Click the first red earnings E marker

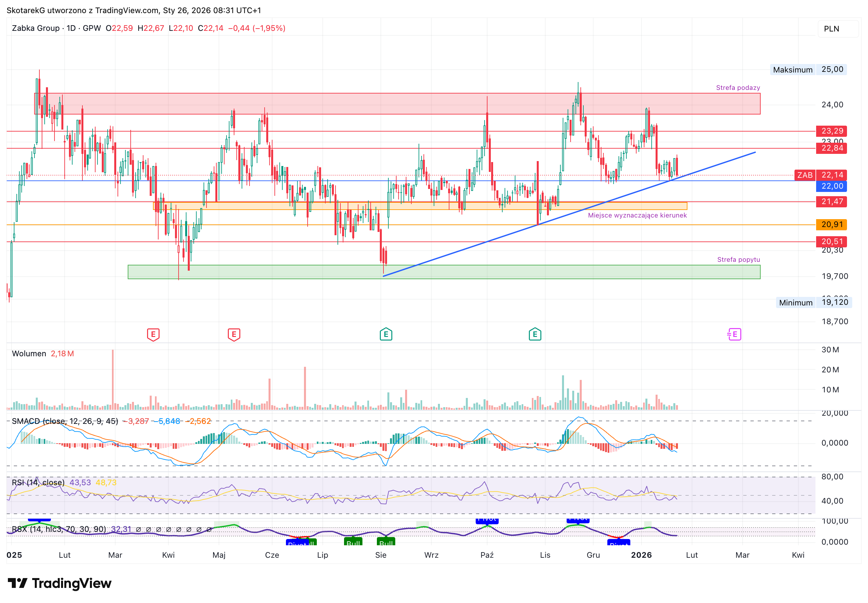coord(153,334)
